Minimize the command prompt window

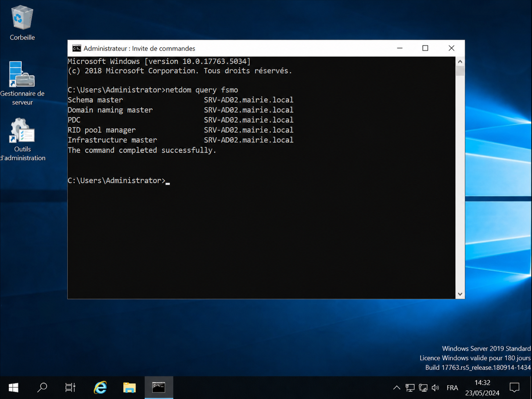click(x=400, y=48)
